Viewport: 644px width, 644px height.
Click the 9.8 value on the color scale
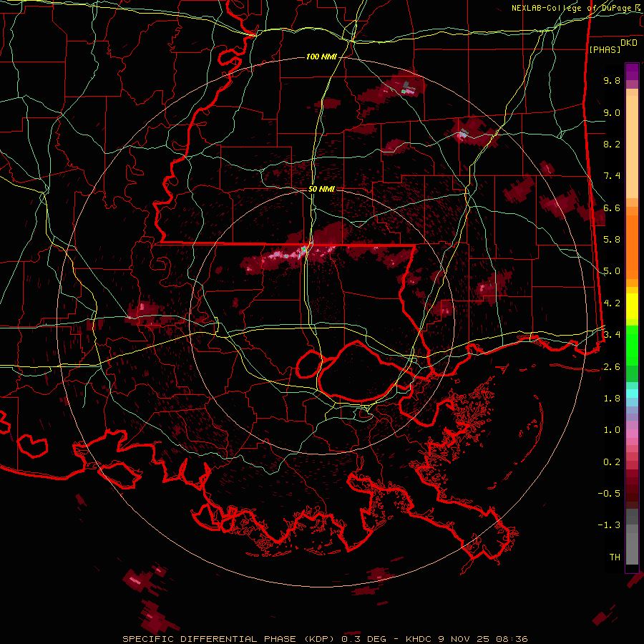pos(612,80)
